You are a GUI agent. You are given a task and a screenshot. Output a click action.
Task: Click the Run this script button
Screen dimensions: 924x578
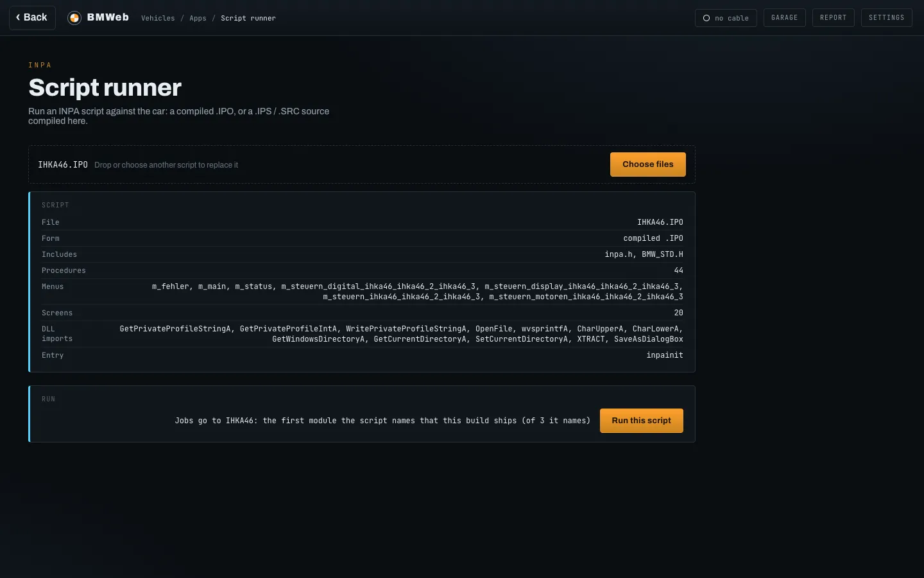pyautogui.click(x=641, y=421)
